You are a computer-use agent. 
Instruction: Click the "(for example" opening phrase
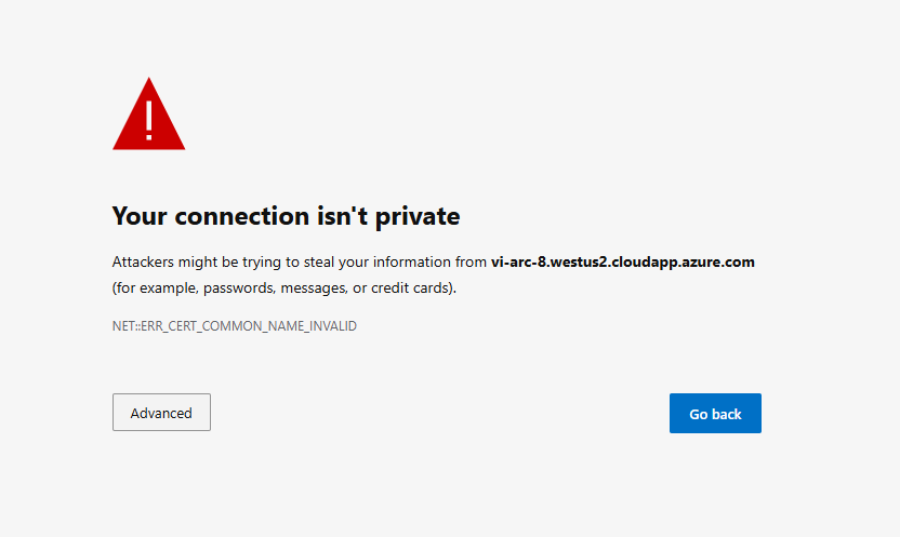[x=154, y=288]
